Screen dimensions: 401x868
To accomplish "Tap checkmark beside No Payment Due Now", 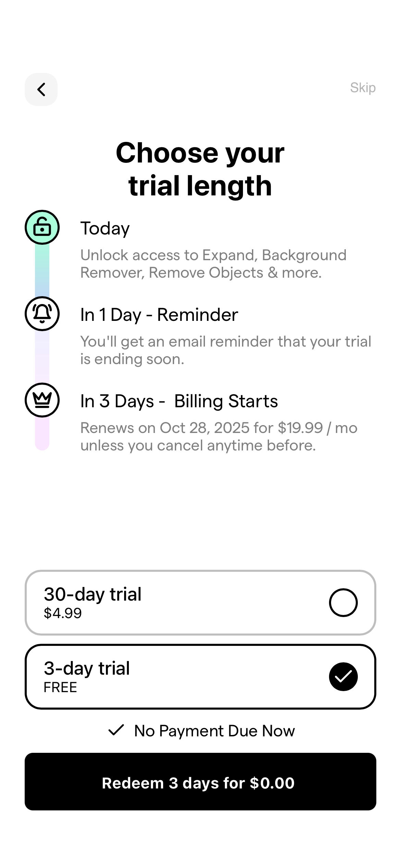I will click(116, 730).
